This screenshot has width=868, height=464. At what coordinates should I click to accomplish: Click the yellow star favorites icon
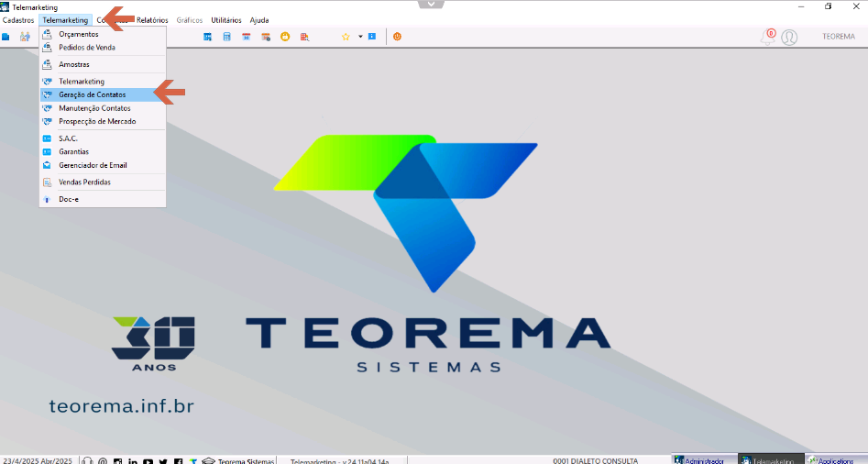[x=346, y=37]
